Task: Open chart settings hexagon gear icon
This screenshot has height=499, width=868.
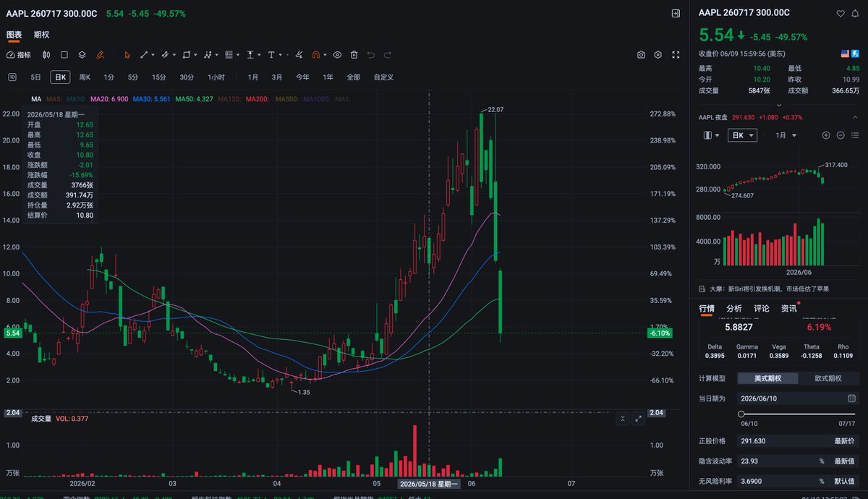Action: click(658, 55)
